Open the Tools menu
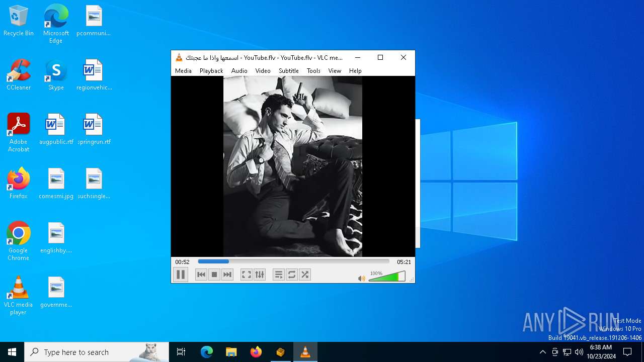Image resolution: width=644 pixels, height=362 pixels. coord(313,71)
